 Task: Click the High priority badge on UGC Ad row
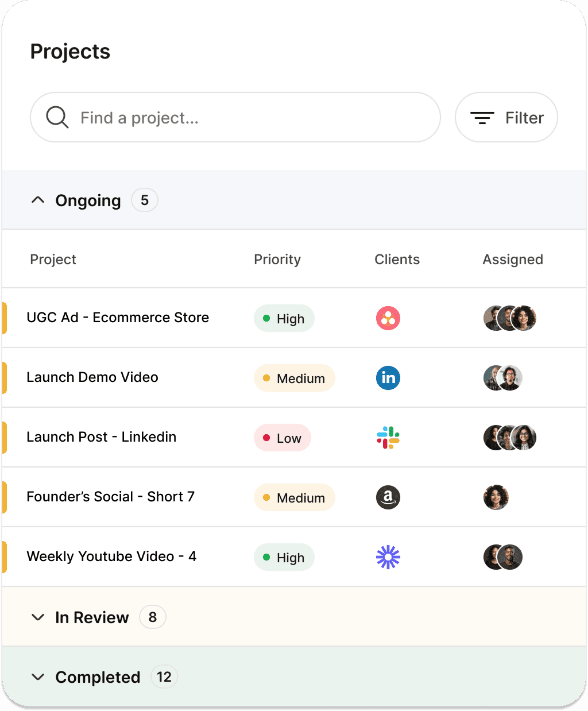[x=284, y=318]
